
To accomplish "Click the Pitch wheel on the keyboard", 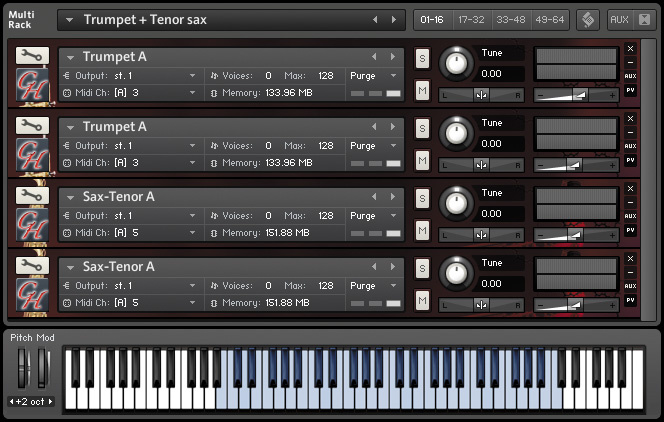I will tap(22, 367).
